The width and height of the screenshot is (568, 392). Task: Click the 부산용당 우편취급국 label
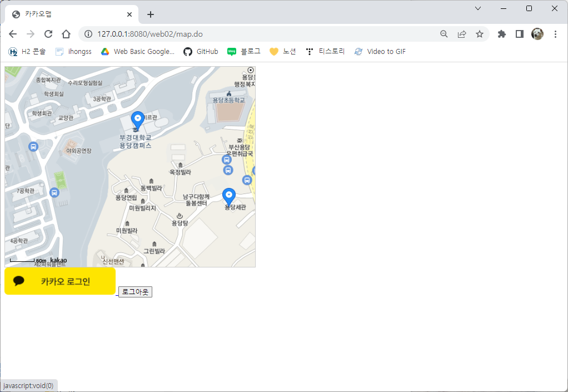[x=239, y=150]
